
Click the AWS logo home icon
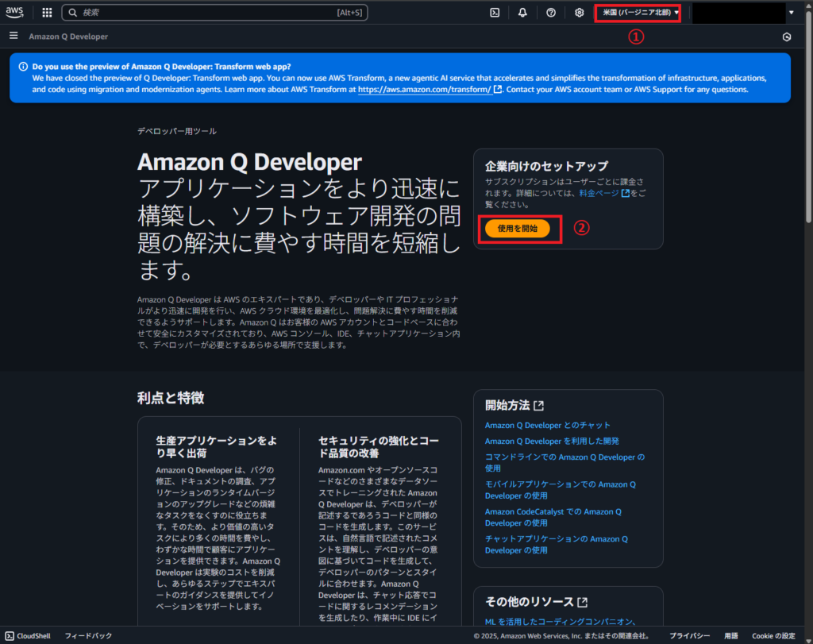tap(14, 13)
